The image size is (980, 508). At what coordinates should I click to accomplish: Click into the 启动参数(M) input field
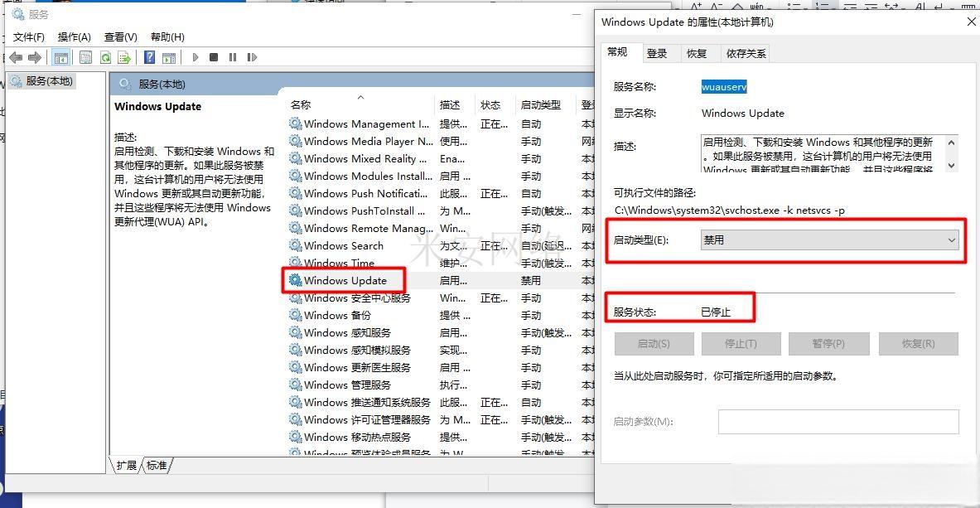838,422
